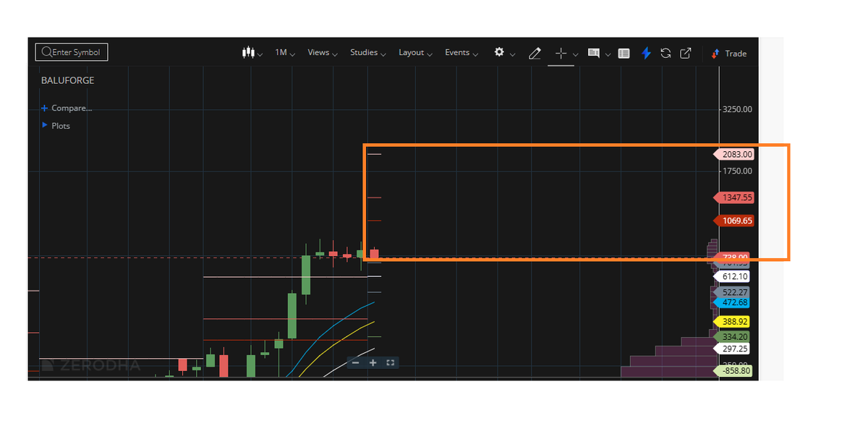Screen dimensions: 868x426
Task: Open the Views menu
Action: click(x=323, y=53)
